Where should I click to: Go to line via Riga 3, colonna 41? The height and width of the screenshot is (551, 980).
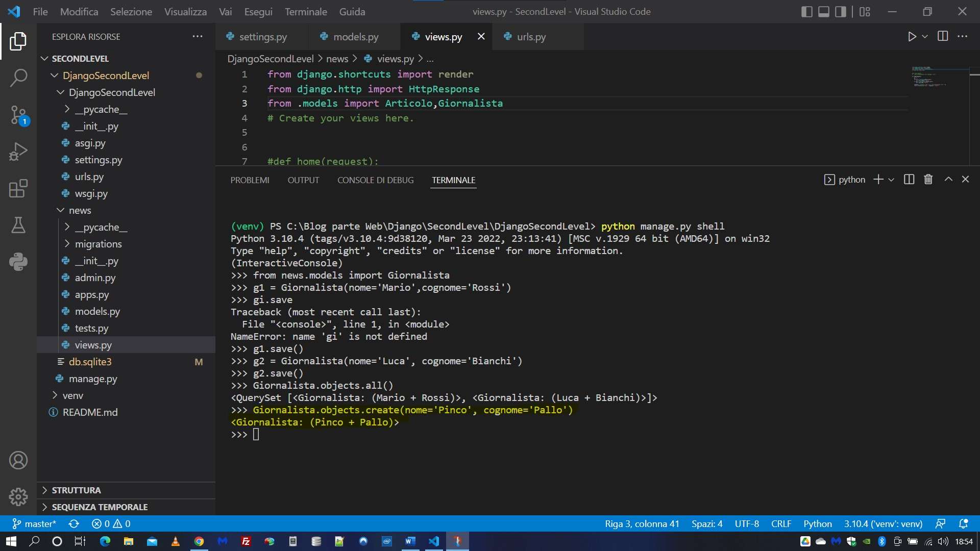tap(642, 523)
